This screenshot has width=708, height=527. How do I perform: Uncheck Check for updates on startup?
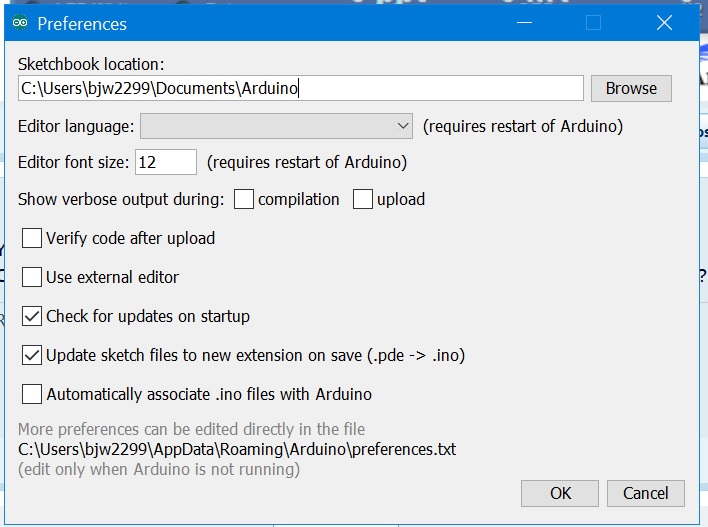(32, 316)
